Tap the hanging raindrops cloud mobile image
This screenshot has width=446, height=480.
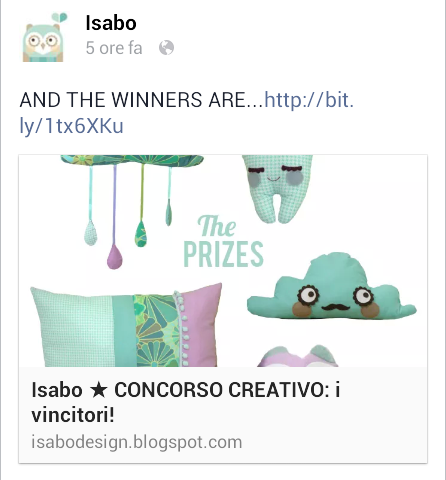tap(132, 211)
